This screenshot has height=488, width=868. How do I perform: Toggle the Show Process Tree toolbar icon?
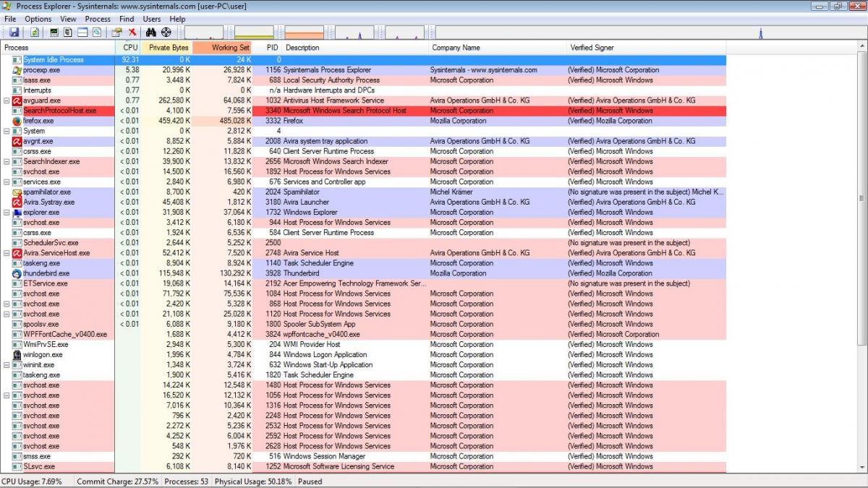coord(68,33)
